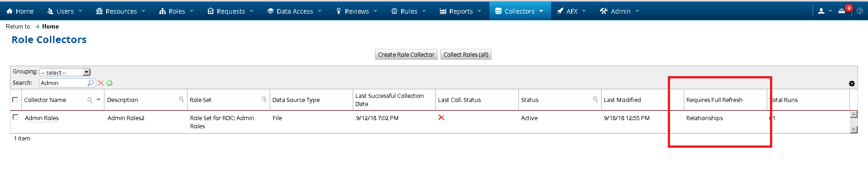Screen dimensions: 868x184
Task: Toggle the select-all header checkbox
Action: click(x=15, y=100)
